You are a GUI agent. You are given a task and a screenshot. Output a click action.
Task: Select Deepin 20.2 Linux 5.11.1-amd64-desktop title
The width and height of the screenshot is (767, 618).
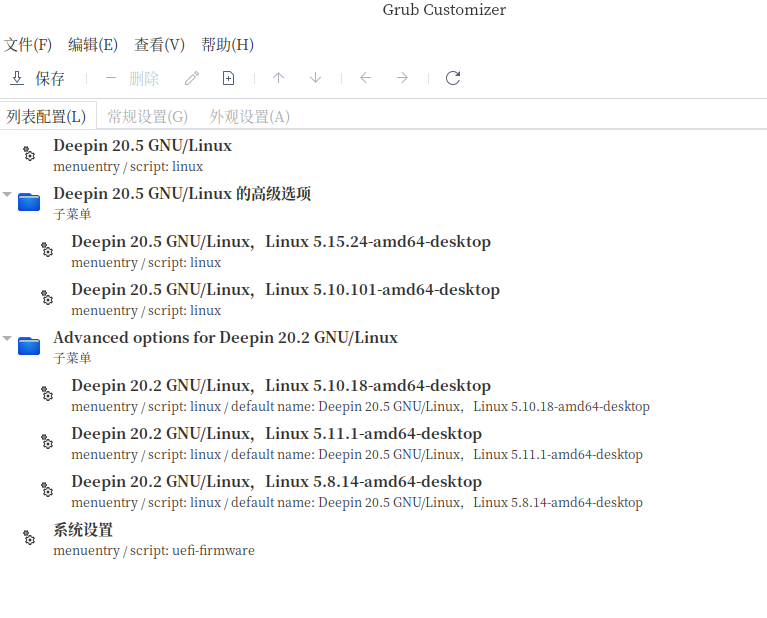(x=276, y=433)
